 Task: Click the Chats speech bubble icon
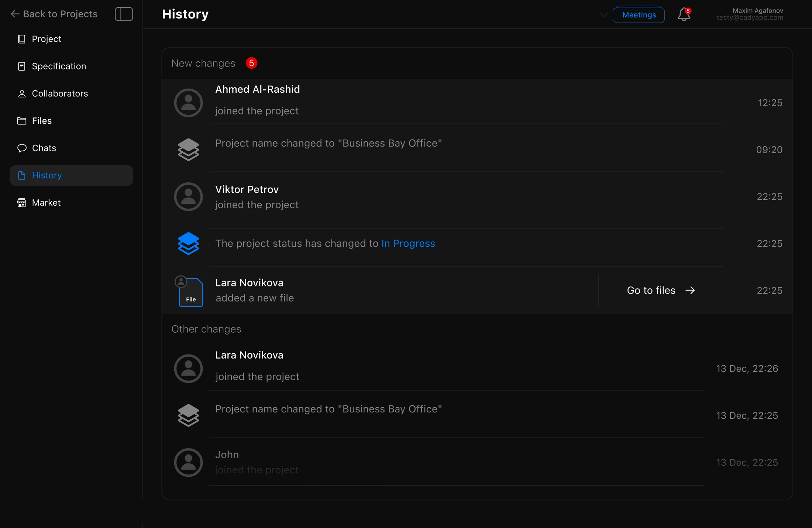tap(22, 148)
